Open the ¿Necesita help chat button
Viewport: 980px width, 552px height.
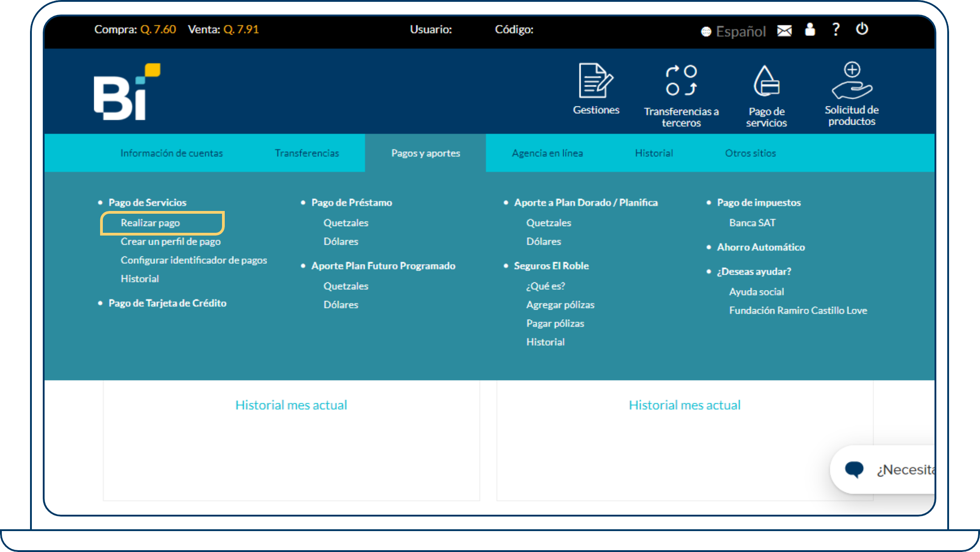point(883,469)
